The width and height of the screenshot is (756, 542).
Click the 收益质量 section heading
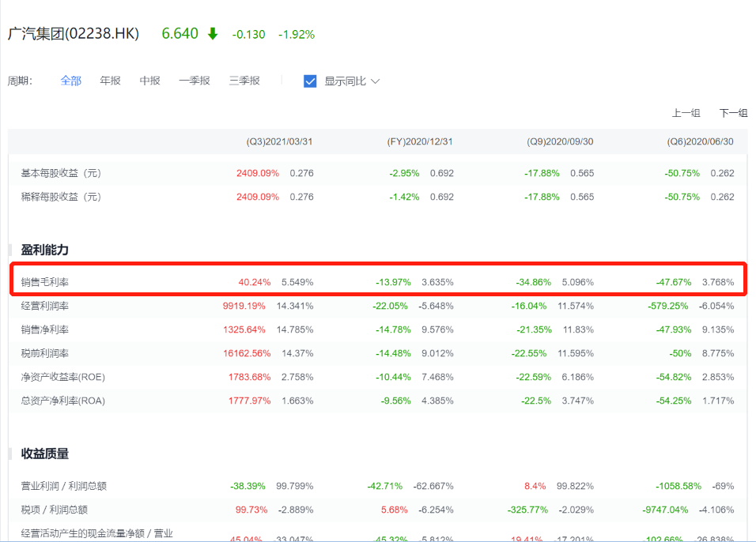tap(45, 454)
